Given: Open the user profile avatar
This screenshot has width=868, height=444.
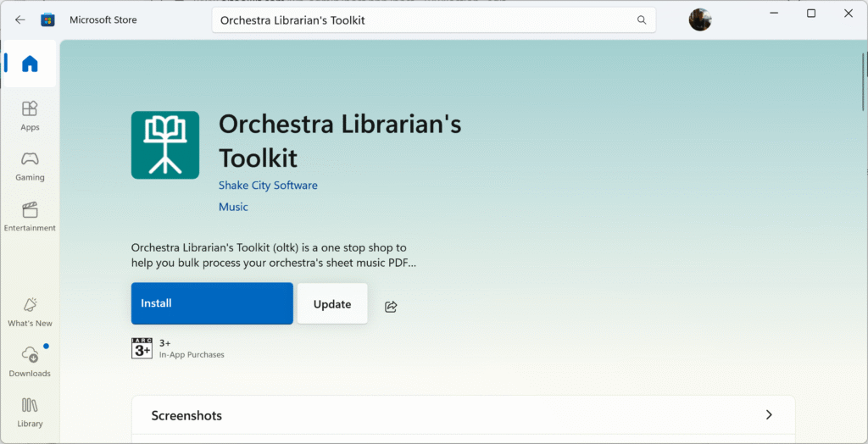Looking at the screenshot, I should pyautogui.click(x=699, y=20).
